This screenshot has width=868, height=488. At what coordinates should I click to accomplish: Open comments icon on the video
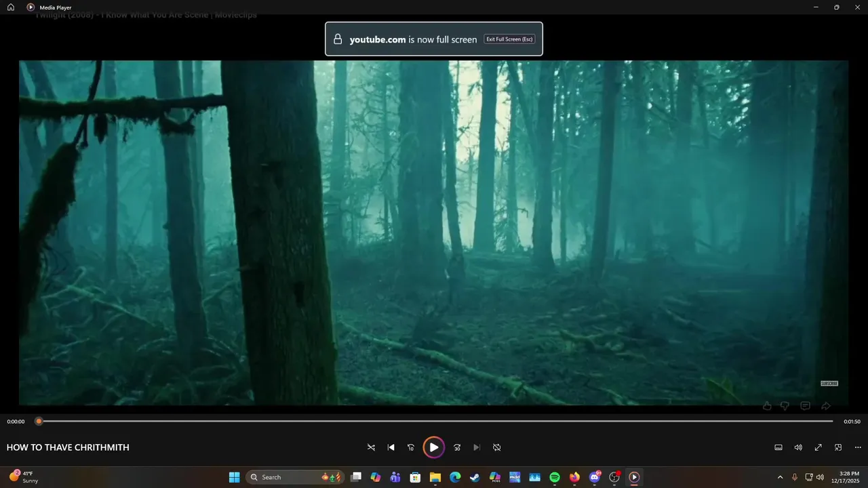coord(805,406)
